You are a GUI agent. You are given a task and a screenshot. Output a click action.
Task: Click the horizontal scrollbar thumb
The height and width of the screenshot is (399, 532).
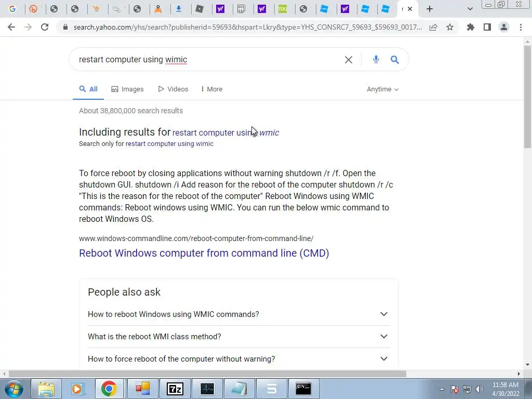tap(207, 374)
